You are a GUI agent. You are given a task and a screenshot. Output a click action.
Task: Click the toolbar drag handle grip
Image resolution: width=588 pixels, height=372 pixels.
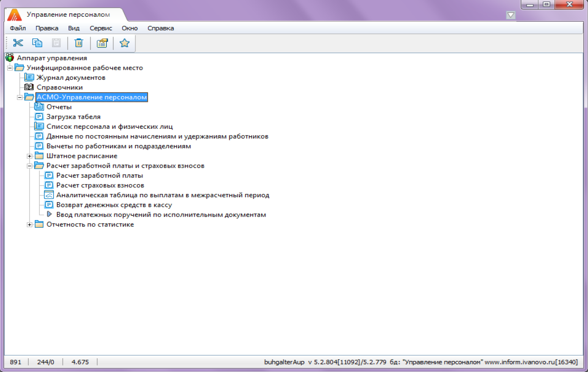point(7,43)
